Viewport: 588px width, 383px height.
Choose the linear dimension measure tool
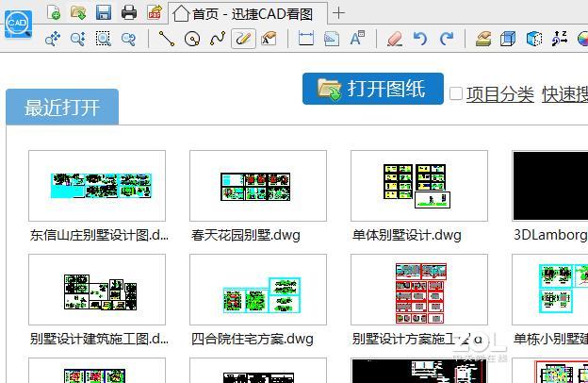(x=306, y=39)
